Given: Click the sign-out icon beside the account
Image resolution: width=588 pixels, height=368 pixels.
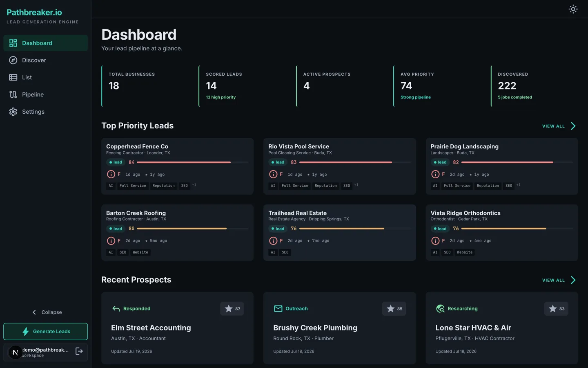Looking at the screenshot, I should click(79, 351).
